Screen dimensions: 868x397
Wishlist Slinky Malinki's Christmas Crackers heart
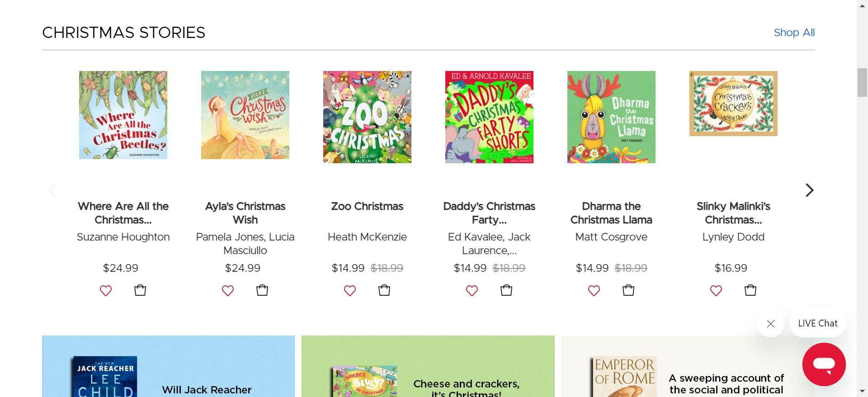click(x=716, y=290)
